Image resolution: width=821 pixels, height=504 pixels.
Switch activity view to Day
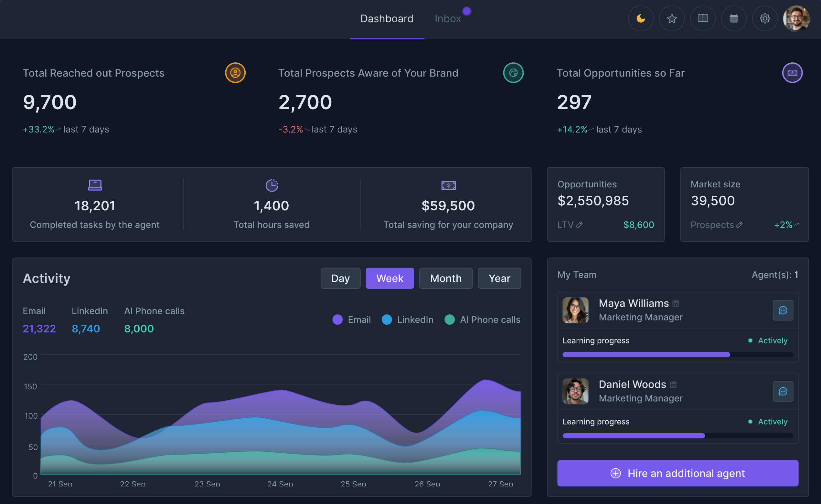click(340, 278)
